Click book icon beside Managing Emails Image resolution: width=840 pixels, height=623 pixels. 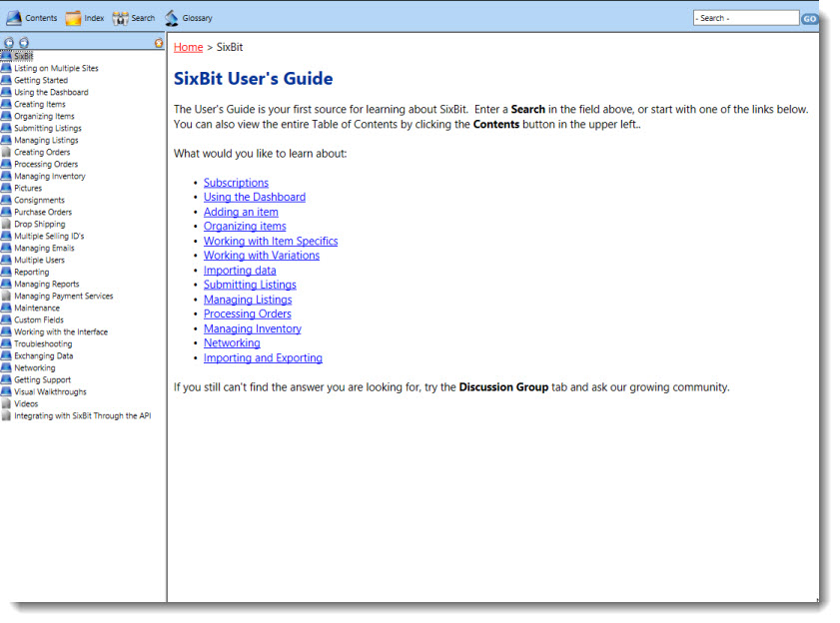[6, 248]
